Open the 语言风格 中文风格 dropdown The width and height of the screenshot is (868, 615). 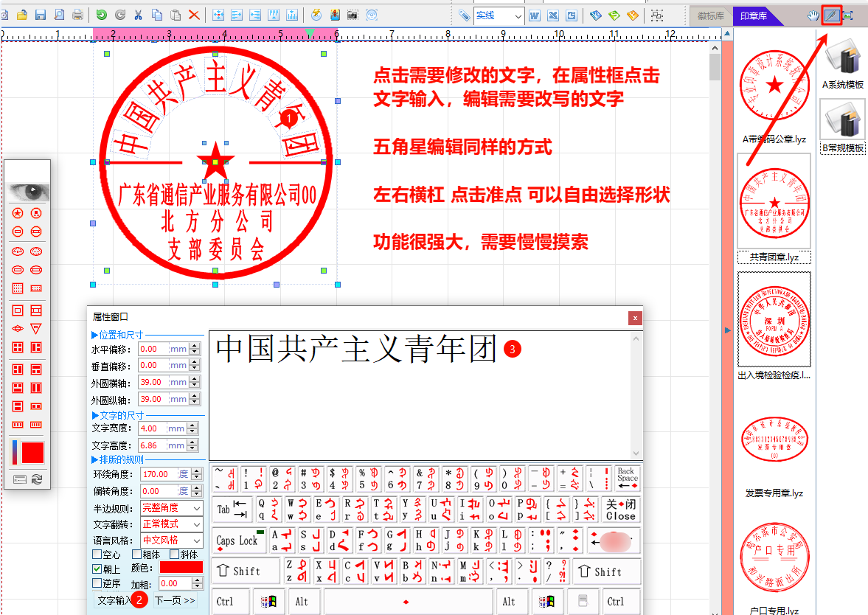[x=172, y=540]
